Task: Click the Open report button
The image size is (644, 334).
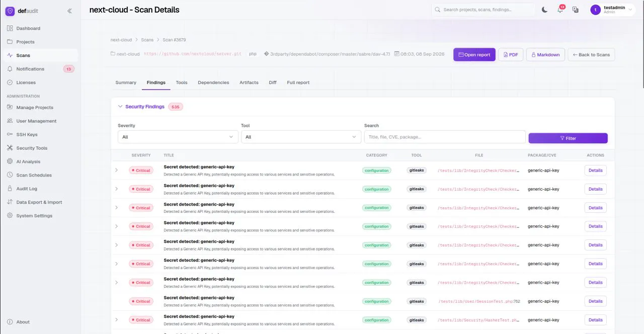Action: coord(474,54)
